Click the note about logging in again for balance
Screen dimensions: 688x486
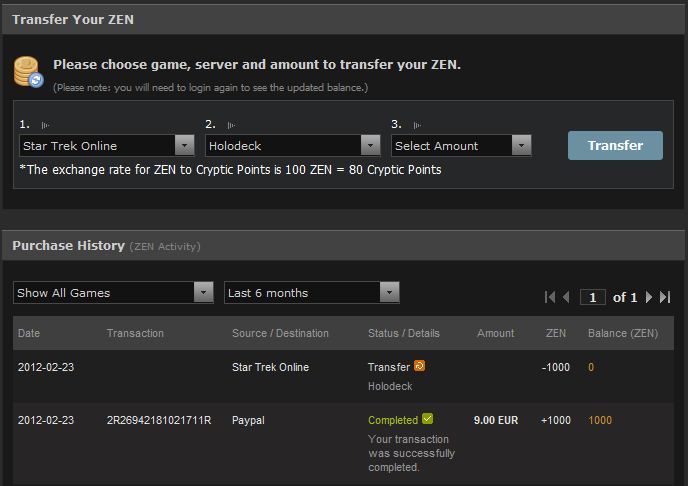[x=211, y=88]
